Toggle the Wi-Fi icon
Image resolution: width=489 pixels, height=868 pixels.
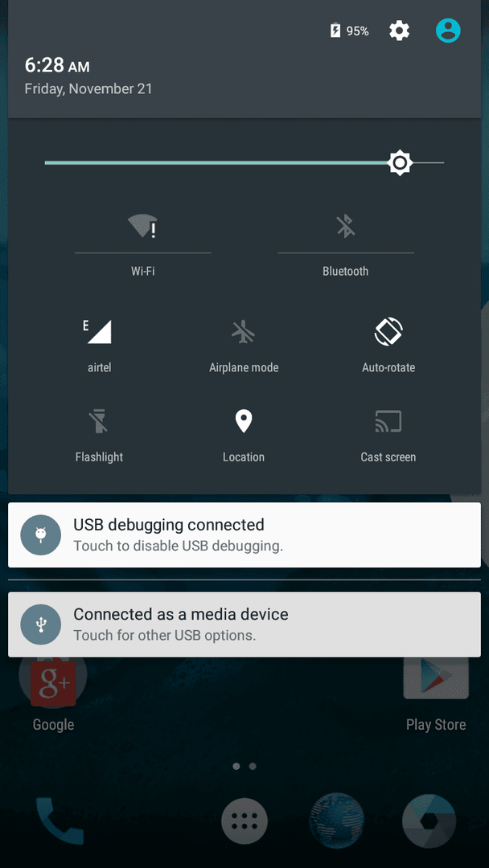143,227
